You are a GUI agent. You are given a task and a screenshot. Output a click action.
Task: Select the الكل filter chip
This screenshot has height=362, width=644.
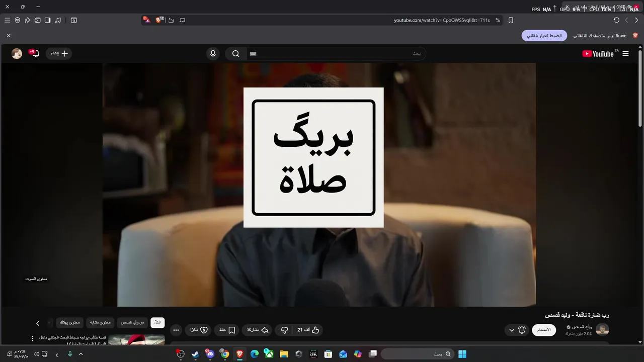pyautogui.click(x=157, y=322)
